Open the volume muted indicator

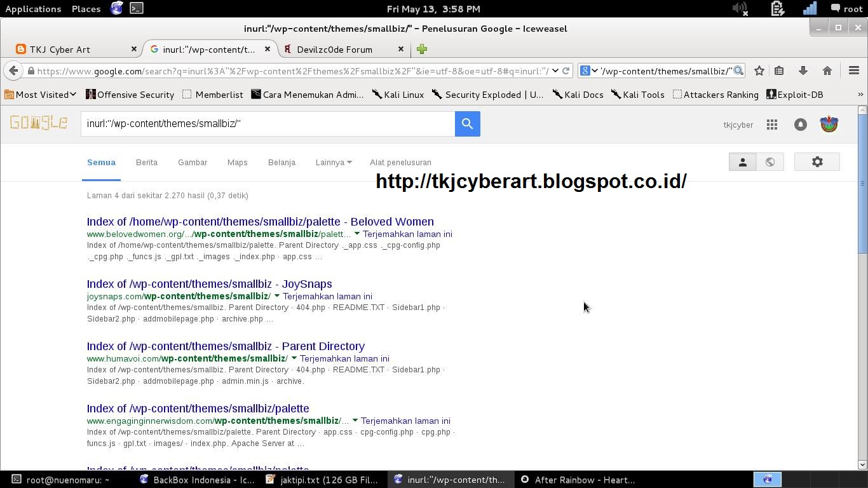tap(740, 8)
